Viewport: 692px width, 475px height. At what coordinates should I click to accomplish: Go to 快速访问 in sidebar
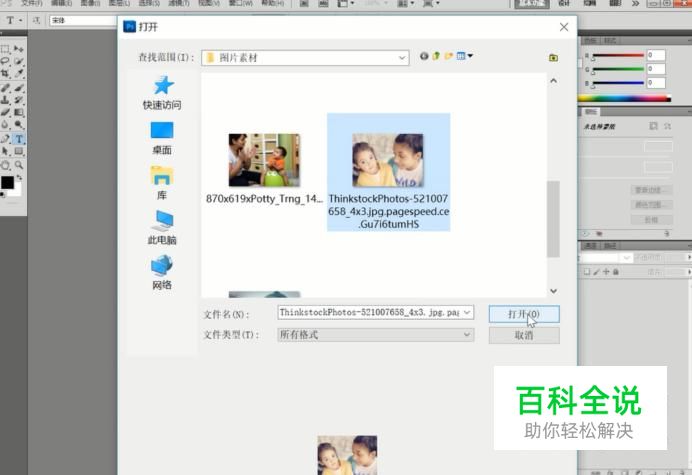point(162,93)
